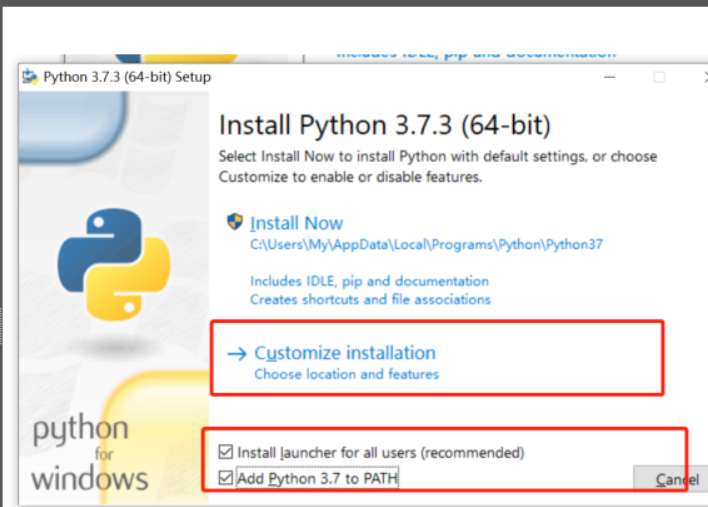The width and height of the screenshot is (708, 507).
Task: Click the 'Install Python 3.7.3 (64-bit)' heading
Action: pos(385,125)
